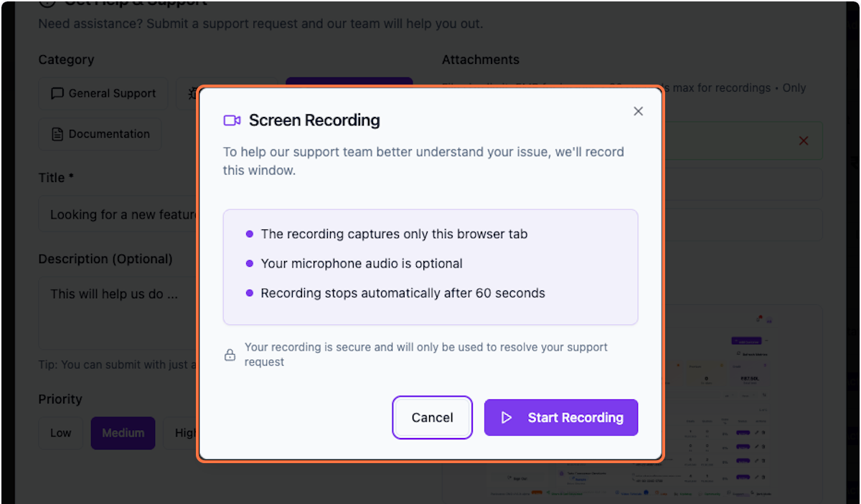Viewport: 861px width, 504px height.
Task: Click the play triangle inside Start Recording
Action: pyautogui.click(x=506, y=417)
